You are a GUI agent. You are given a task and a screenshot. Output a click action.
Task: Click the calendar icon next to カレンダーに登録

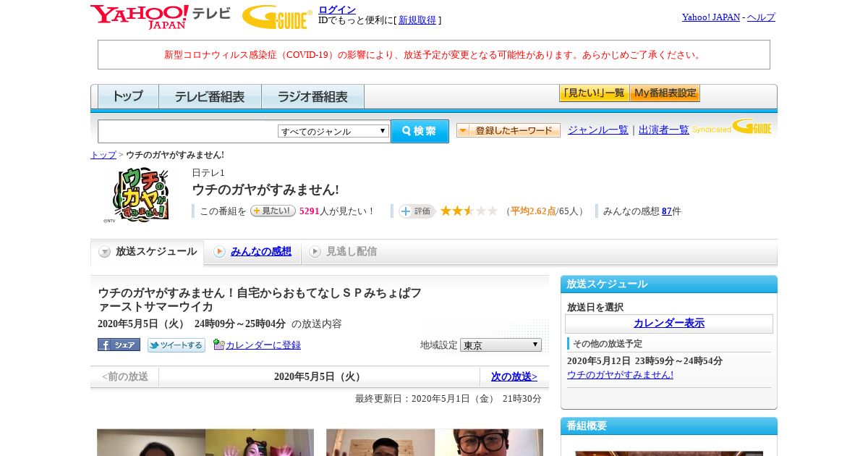click(x=219, y=345)
